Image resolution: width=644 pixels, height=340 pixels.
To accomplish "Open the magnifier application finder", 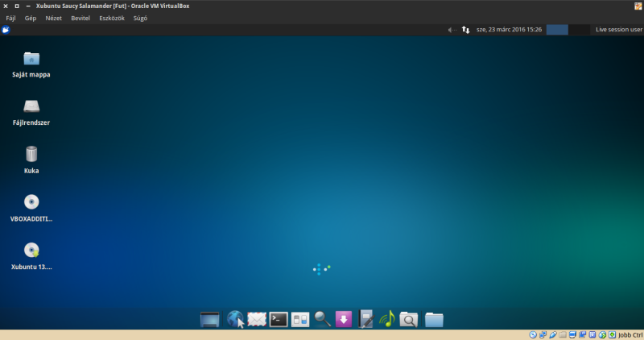I will pyautogui.click(x=323, y=319).
